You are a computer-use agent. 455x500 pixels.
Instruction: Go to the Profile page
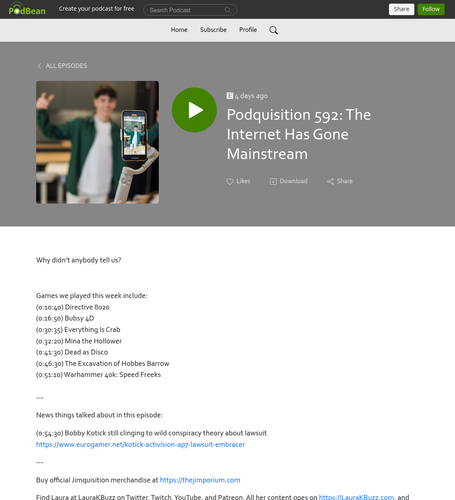coord(248,30)
